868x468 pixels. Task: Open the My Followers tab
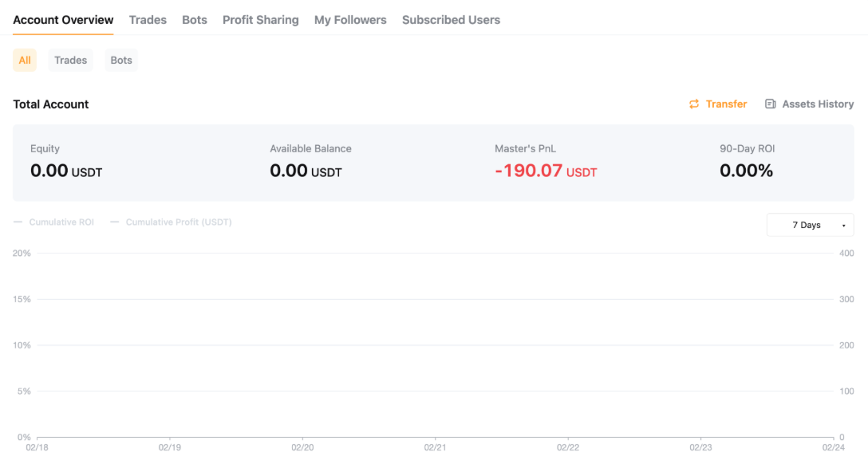(350, 20)
